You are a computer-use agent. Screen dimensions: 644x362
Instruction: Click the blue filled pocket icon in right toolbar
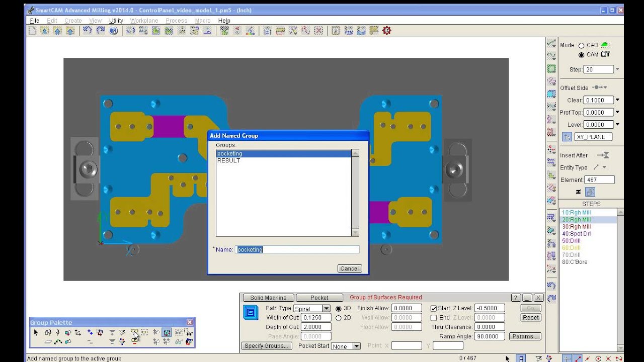(x=551, y=94)
